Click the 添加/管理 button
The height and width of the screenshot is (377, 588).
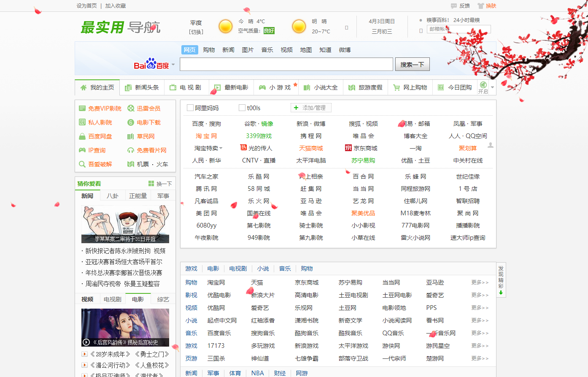(x=311, y=108)
